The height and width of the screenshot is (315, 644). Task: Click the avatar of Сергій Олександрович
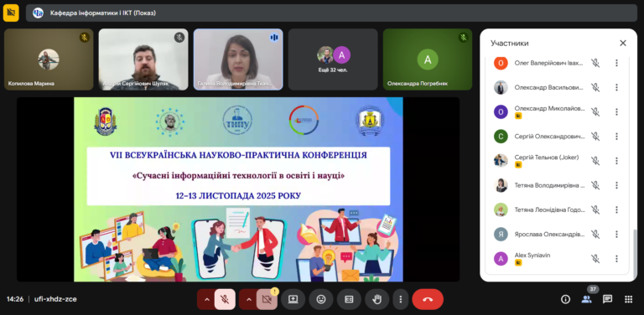(501, 137)
